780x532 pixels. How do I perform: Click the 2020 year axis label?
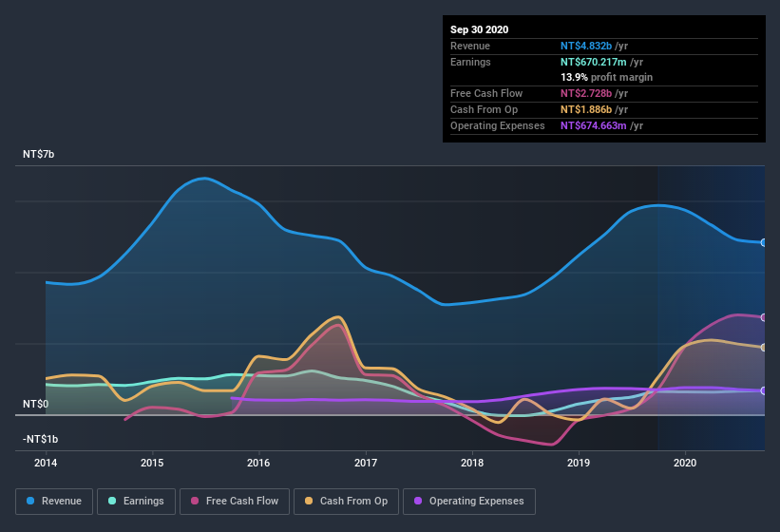[x=685, y=464]
